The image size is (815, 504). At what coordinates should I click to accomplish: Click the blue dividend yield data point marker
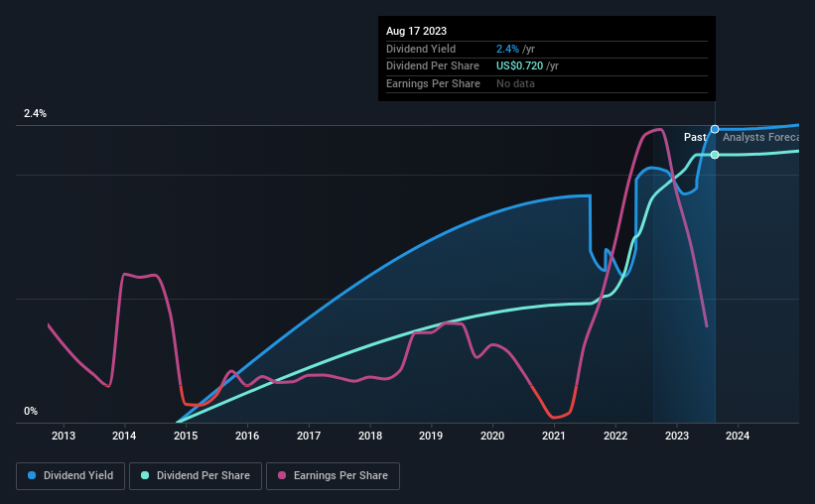point(715,129)
